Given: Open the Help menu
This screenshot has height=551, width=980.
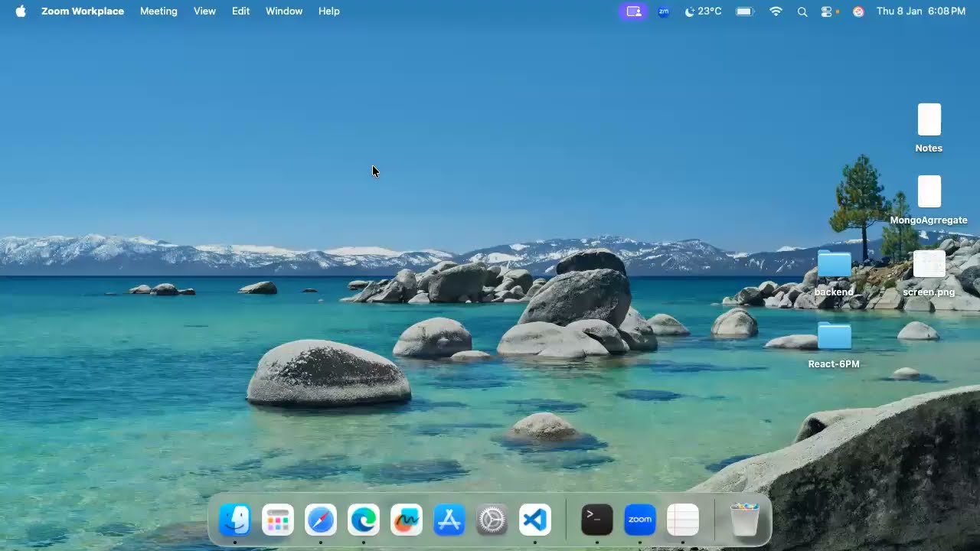Looking at the screenshot, I should click(x=329, y=11).
